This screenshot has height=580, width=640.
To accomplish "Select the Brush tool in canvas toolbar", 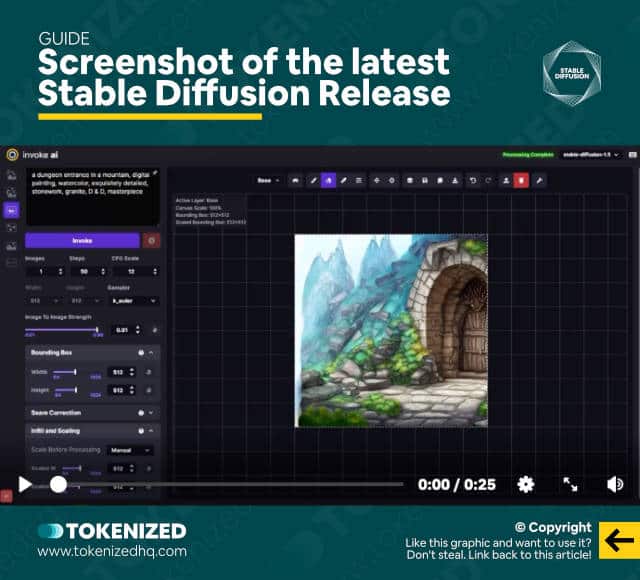I will click(x=313, y=180).
